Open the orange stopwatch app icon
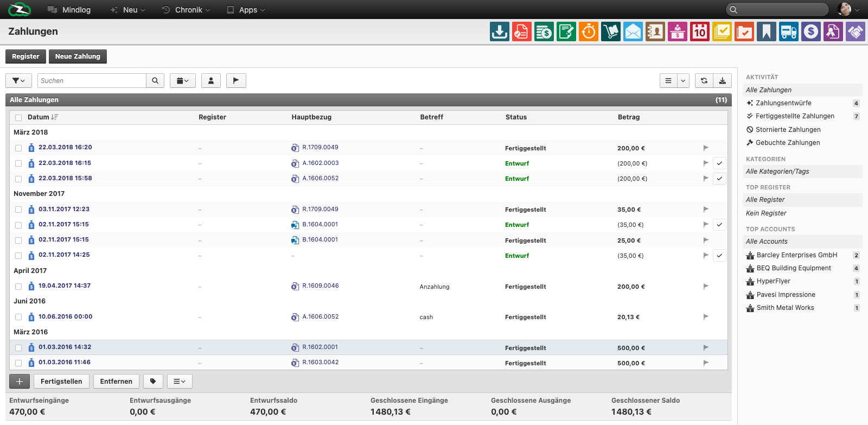The height and width of the screenshot is (425, 868). [588, 31]
